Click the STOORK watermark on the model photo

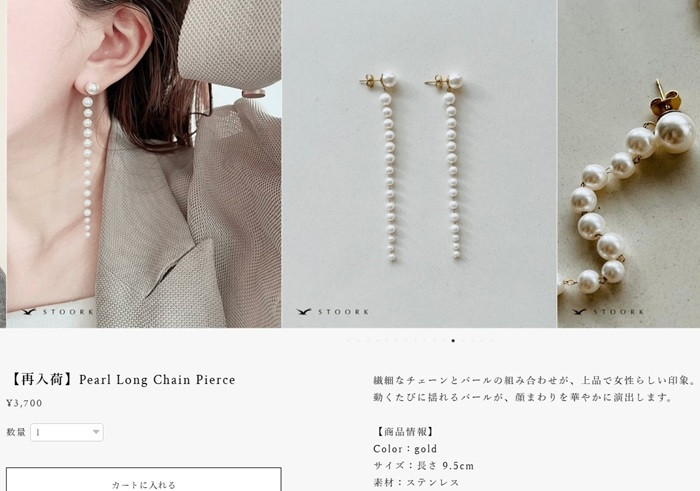[x=58, y=312]
